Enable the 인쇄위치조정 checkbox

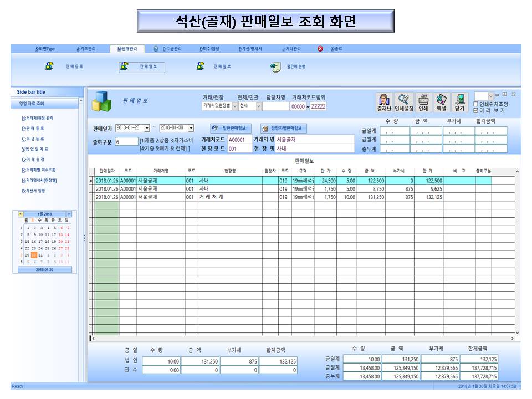click(476, 104)
